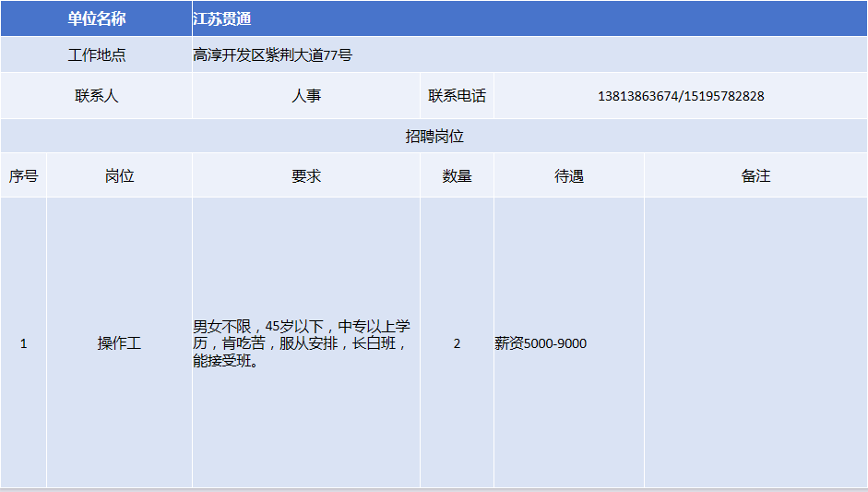Select the 要求 column header
Viewport: 868px width, 492px height.
[306, 176]
